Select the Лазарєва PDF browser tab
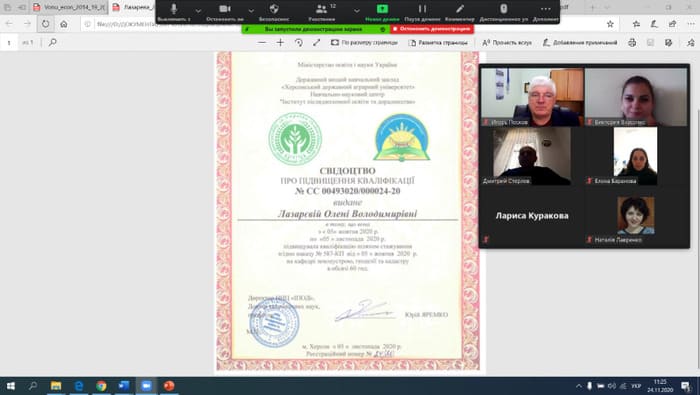Screen dimensions: 700x395 tap(133, 7)
